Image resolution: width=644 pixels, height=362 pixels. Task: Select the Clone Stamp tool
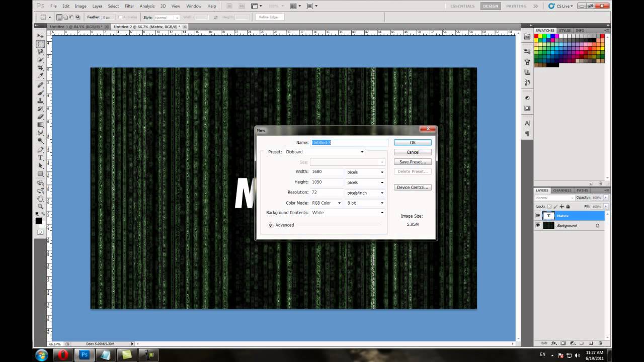40,101
